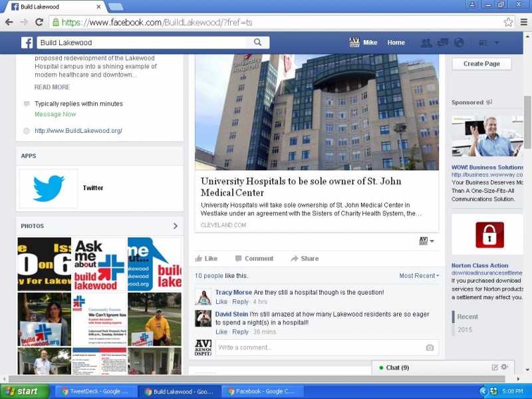Open the messages icon in the header
This screenshot has width=532, height=399.
(x=442, y=43)
